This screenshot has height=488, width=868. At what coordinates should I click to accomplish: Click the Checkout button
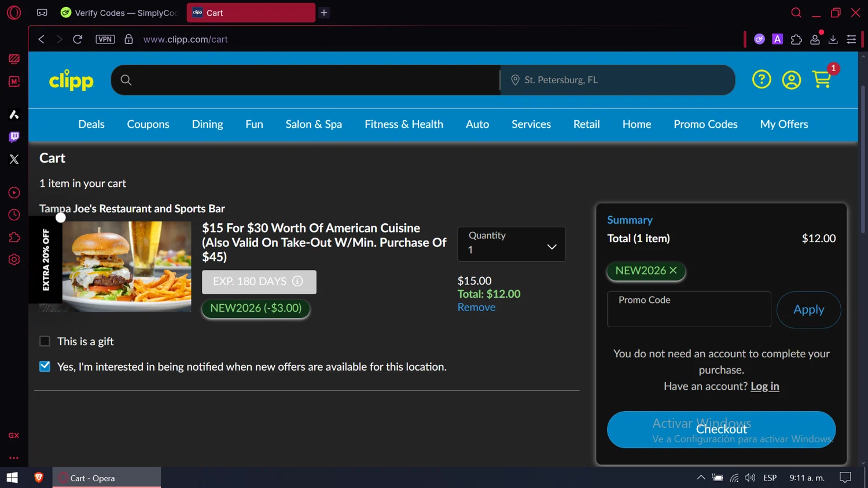721,430
